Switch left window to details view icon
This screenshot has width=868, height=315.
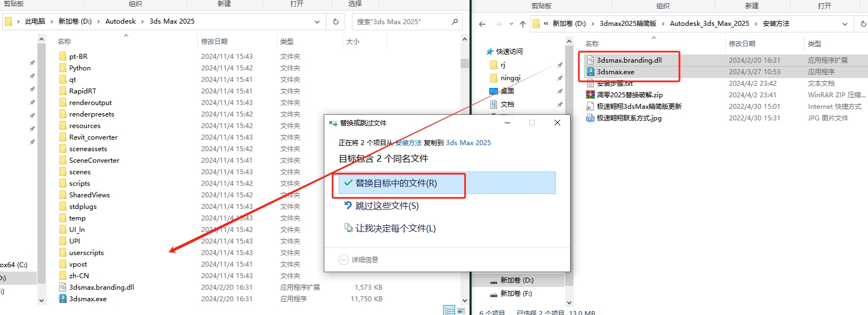click(x=449, y=311)
